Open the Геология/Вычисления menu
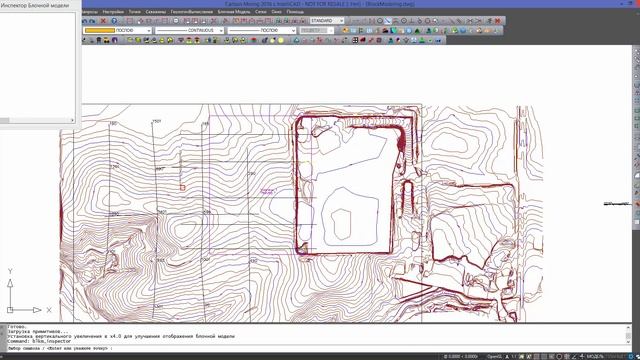The image size is (640, 360). (x=191, y=12)
